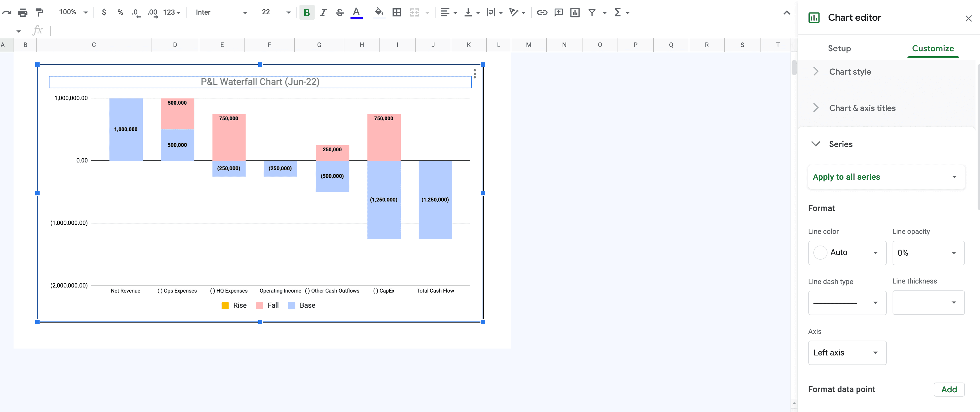Open more number formats 123
980x412 pixels.
click(172, 12)
